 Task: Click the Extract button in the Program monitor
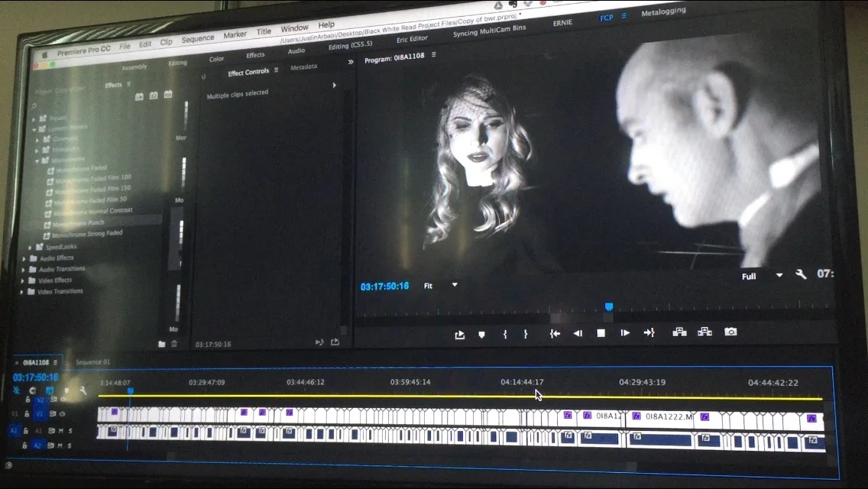(x=704, y=332)
